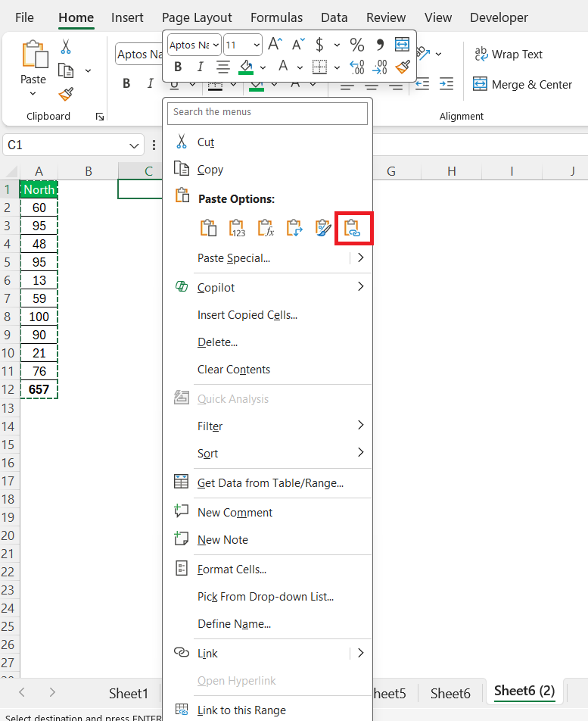Click ribbon fill color bucket with green bar

tap(257, 86)
